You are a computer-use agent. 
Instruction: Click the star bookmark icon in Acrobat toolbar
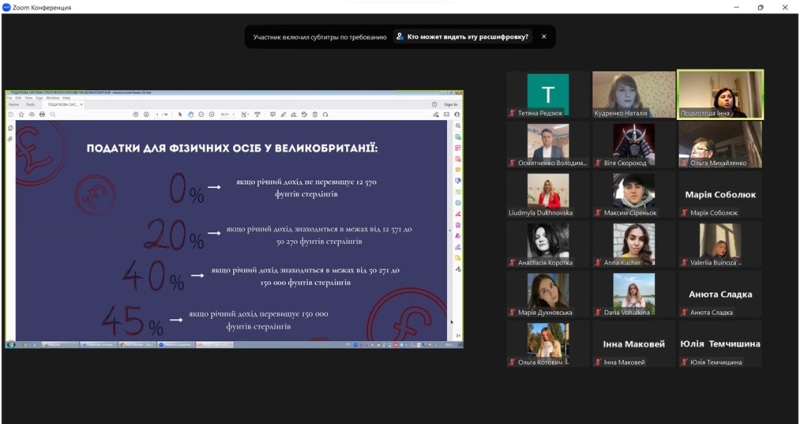click(x=21, y=114)
